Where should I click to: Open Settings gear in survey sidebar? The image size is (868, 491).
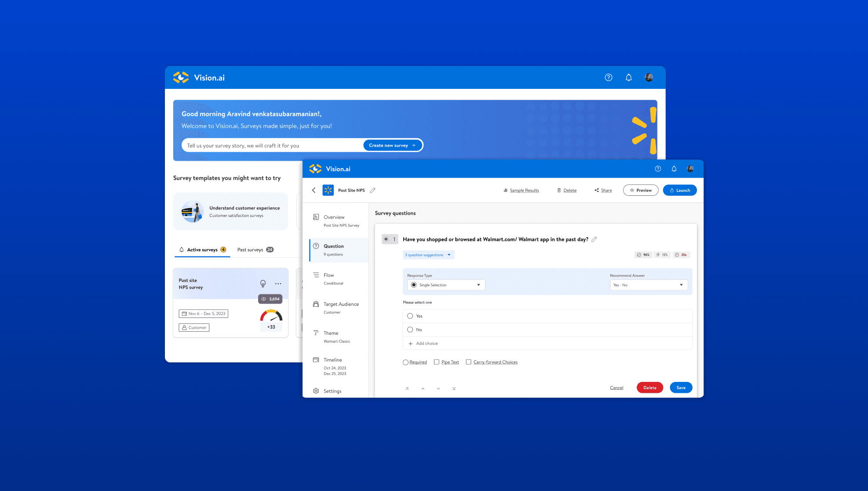coord(316,391)
